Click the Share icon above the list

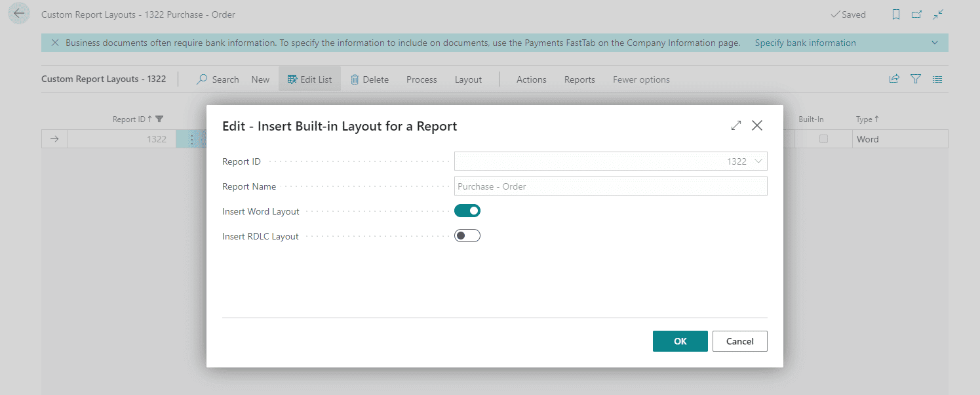[893, 78]
